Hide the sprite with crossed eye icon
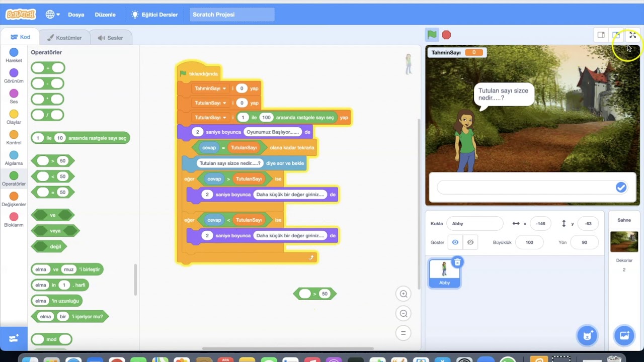 [470, 242]
